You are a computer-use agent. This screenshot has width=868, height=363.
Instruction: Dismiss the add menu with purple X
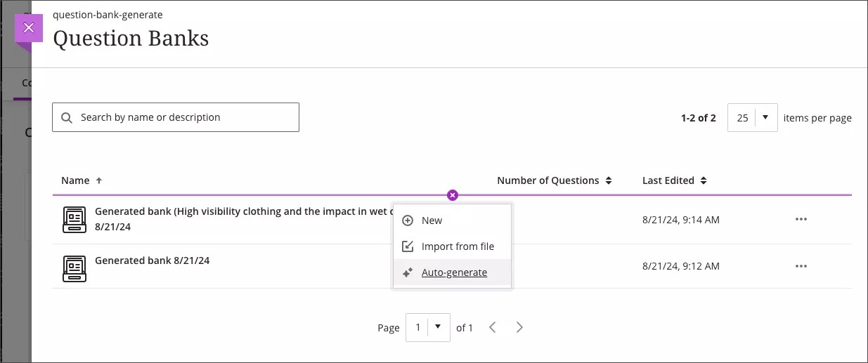pyautogui.click(x=453, y=195)
